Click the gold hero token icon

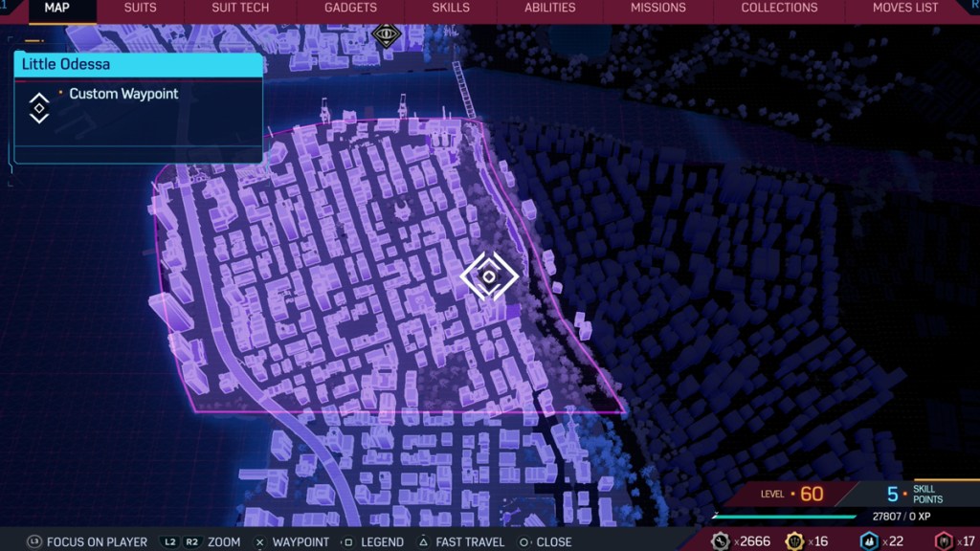pyautogui.click(x=794, y=541)
